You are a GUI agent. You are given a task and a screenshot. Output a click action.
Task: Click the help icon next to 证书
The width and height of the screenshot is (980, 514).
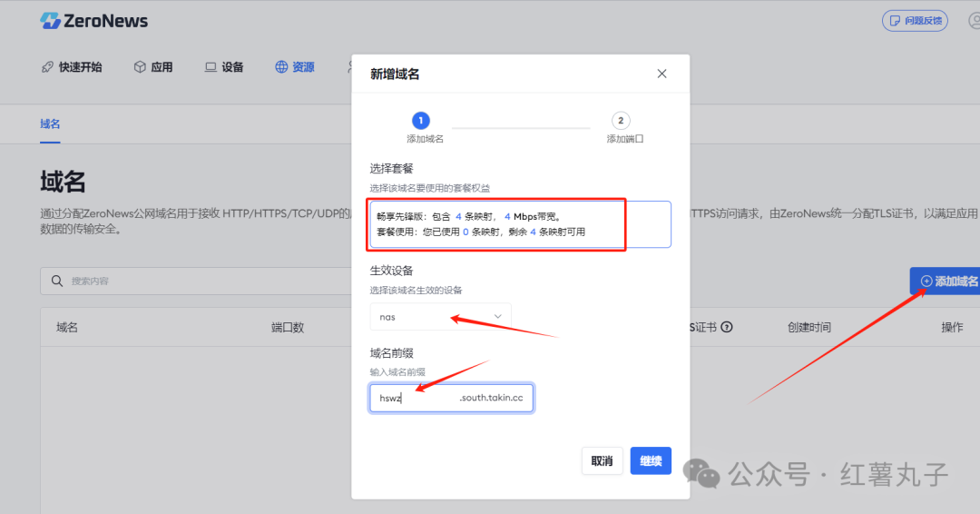click(x=726, y=327)
